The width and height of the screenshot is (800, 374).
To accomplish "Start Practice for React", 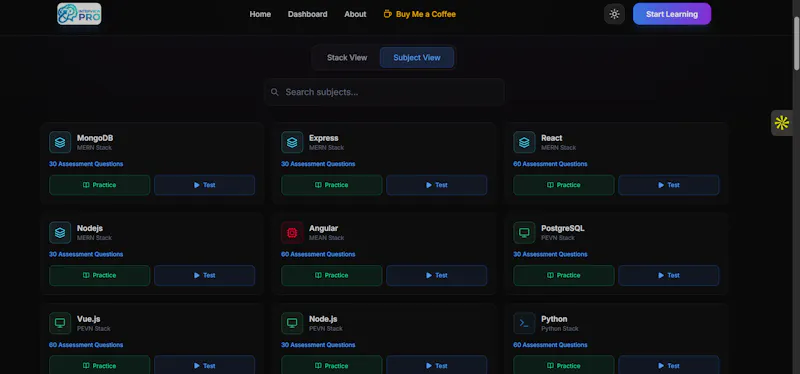I will (x=564, y=185).
